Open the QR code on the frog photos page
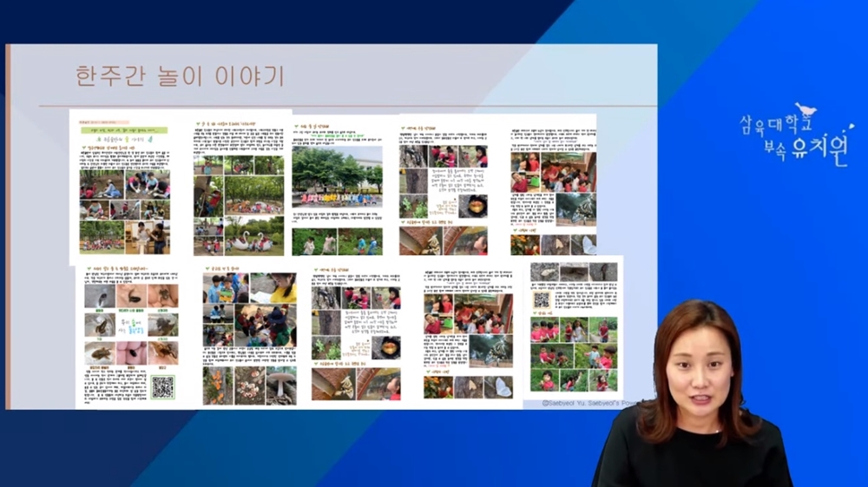 163,387
